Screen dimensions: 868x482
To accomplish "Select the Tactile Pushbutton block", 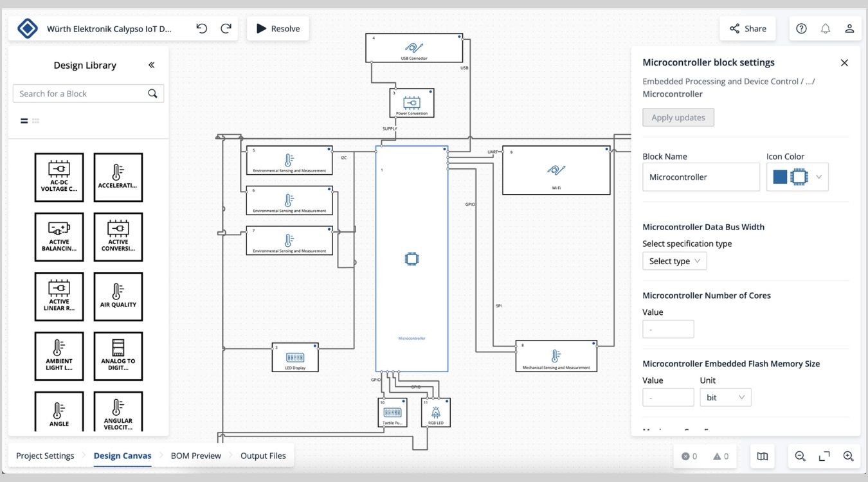I will pyautogui.click(x=392, y=413).
